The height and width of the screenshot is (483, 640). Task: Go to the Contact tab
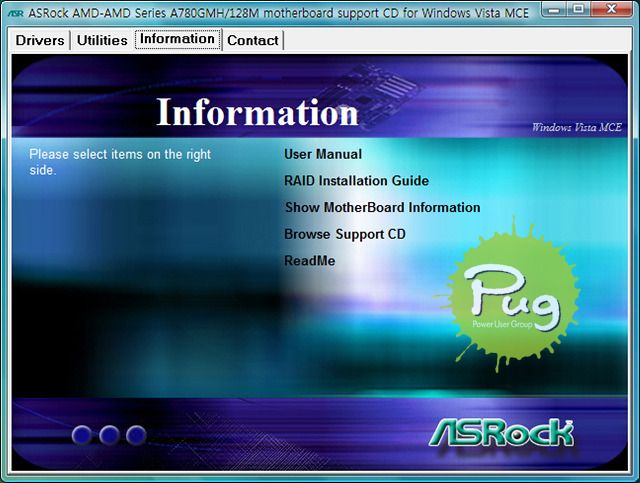(x=253, y=40)
